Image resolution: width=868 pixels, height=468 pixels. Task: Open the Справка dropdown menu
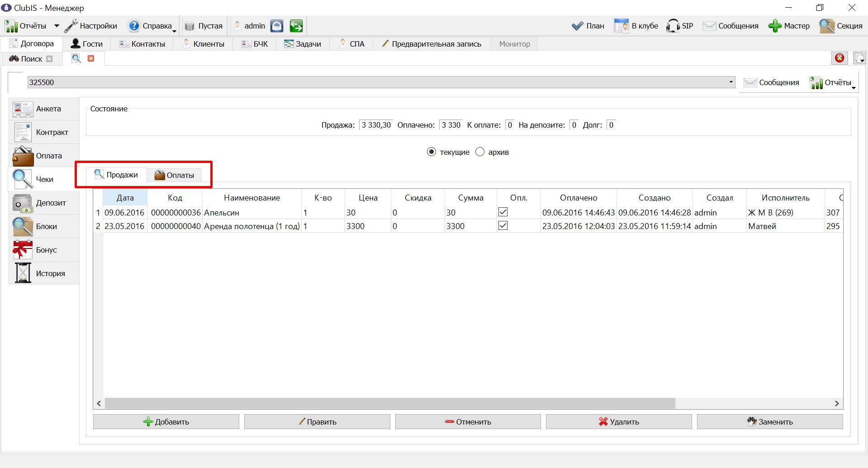[152, 26]
